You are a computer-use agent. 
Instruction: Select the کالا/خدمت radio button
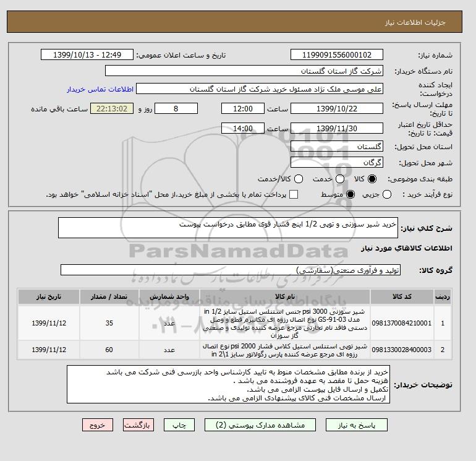pos(299,179)
